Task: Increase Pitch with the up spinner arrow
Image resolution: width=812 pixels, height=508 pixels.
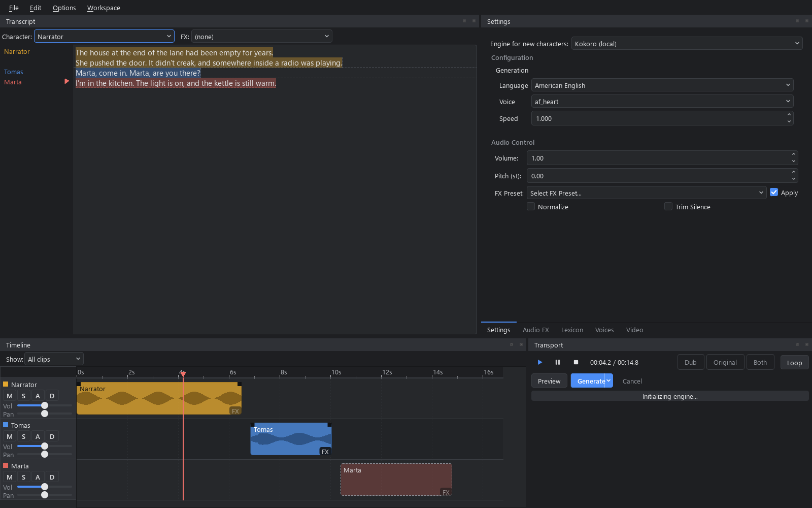Action: 794,172
